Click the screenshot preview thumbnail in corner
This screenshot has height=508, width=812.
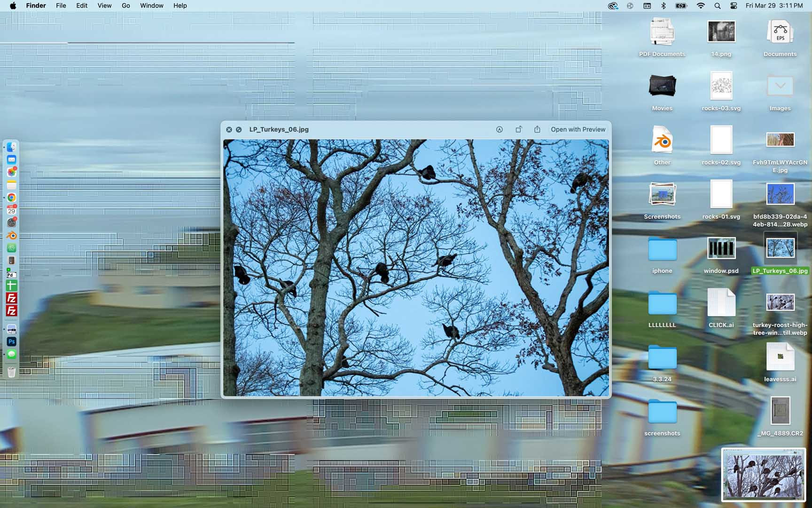(x=763, y=474)
